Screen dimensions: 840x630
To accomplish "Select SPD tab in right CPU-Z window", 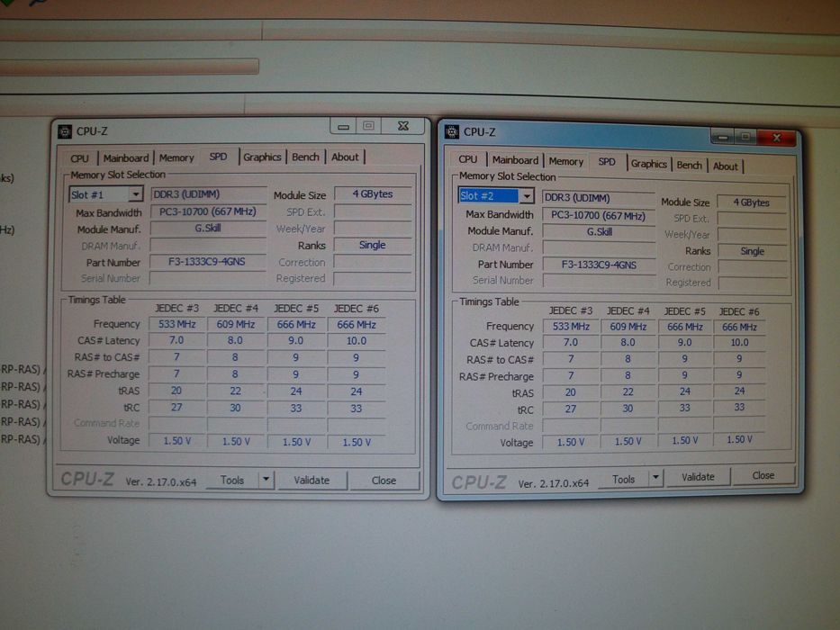I will (x=607, y=161).
